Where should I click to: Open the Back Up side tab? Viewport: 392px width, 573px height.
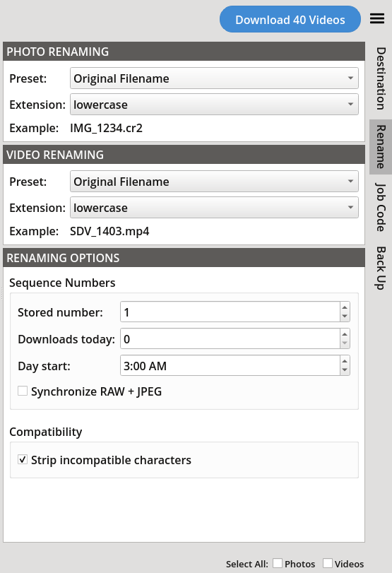click(x=381, y=268)
